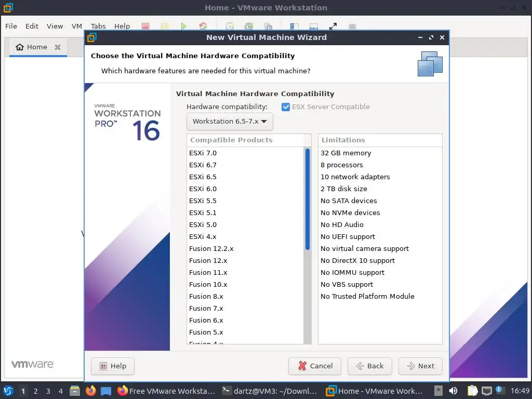532x399 pixels.
Task: Select Fusion 12.2.x in the list
Action: pyautogui.click(x=211, y=249)
